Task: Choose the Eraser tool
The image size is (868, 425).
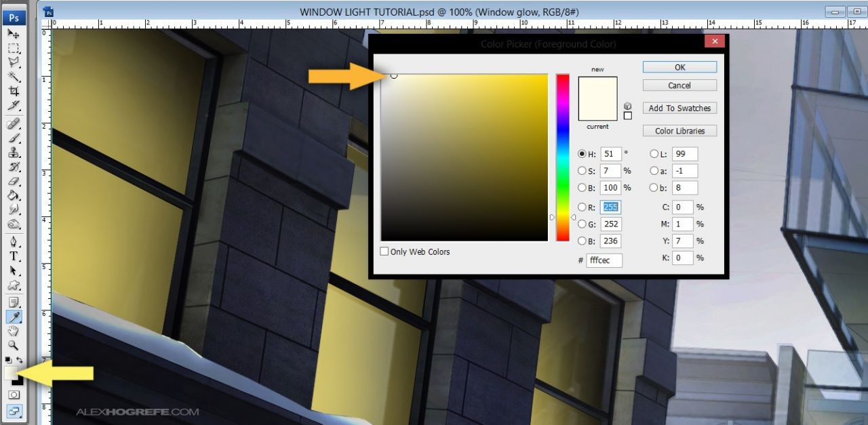Action: click(x=13, y=182)
